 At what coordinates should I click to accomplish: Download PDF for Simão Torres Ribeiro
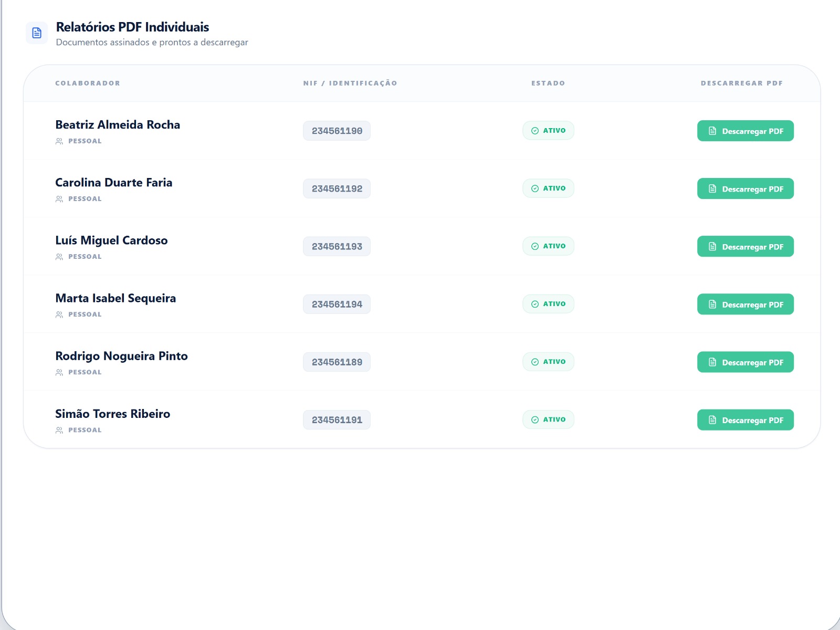point(745,419)
